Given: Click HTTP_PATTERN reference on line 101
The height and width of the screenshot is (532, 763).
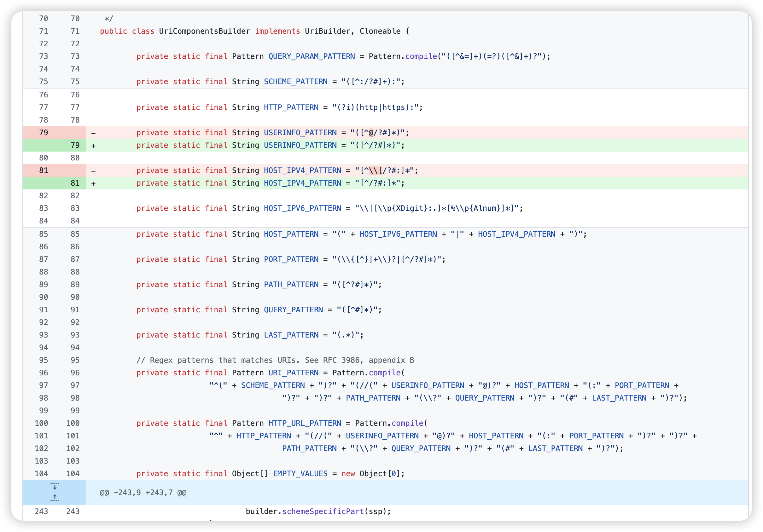Looking at the screenshot, I should tap(264, 437).
